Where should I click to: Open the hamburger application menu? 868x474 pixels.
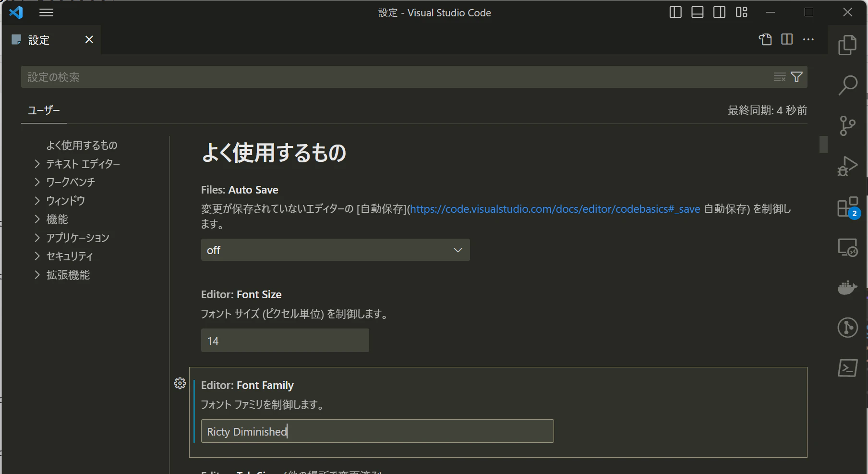coord(46,12)
